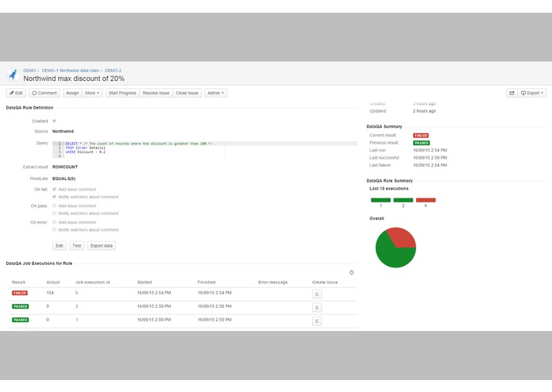Image resolution: width=552 pixels, height=392 pixels.
Task: Click Updated 2 hours ago value
Action: point(424,111)
